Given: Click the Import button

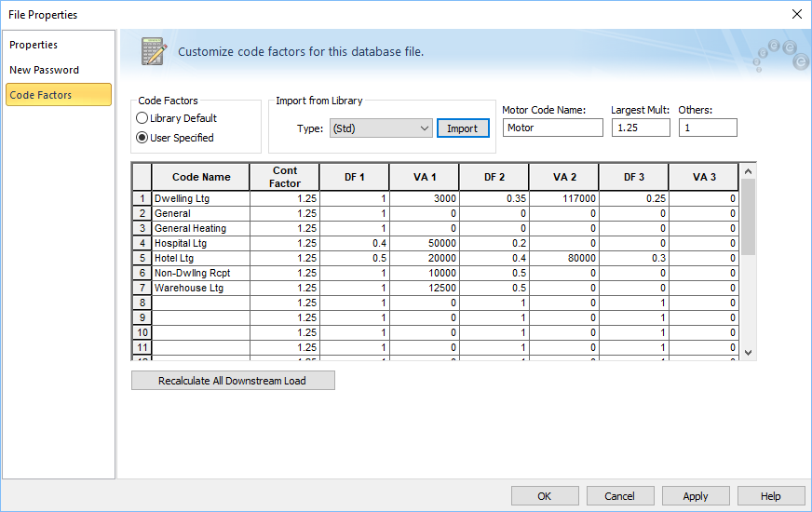Looking at the screenshot, I should tap(463, 128).
